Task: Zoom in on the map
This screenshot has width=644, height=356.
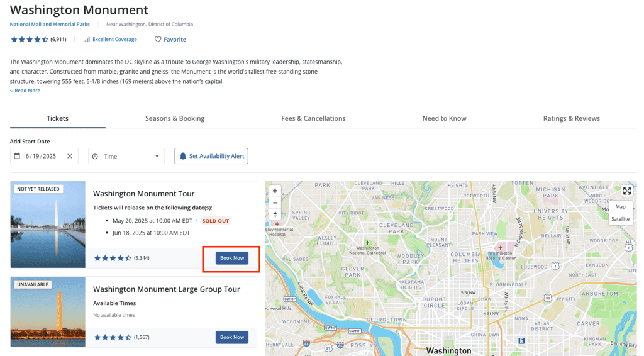Action: point(275,191)
